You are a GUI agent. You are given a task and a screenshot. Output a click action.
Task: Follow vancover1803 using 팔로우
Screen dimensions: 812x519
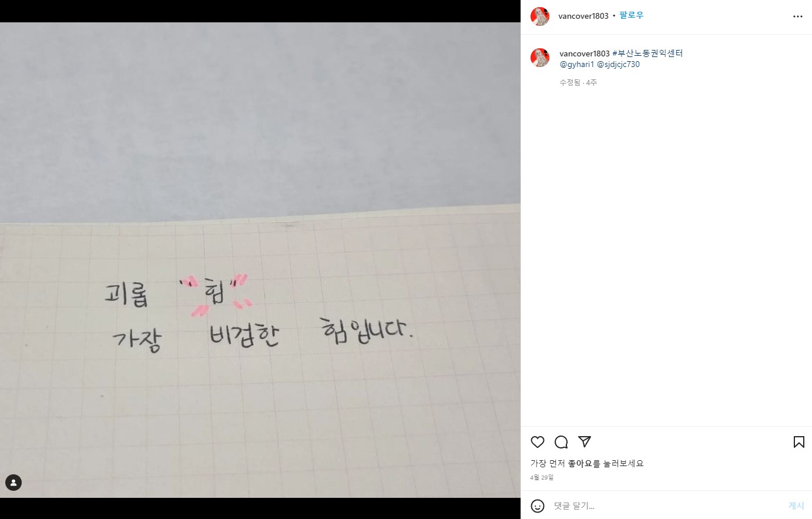coord(632,15)
